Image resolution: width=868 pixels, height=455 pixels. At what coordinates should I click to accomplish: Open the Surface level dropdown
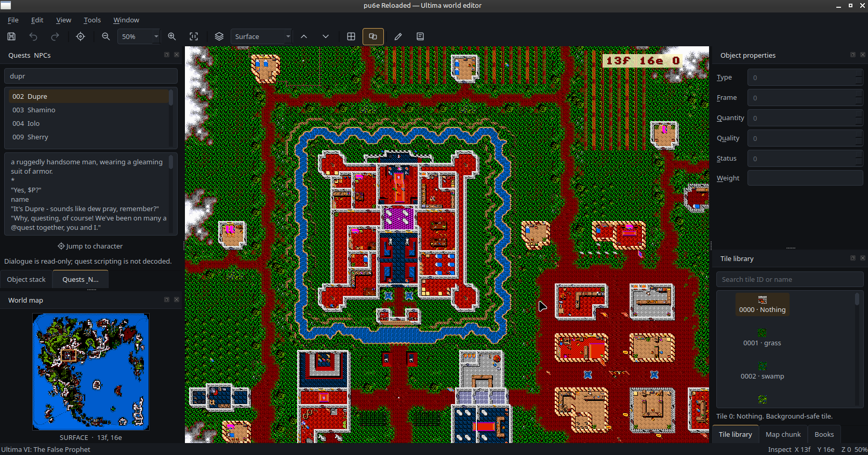[x=261, y=36]
